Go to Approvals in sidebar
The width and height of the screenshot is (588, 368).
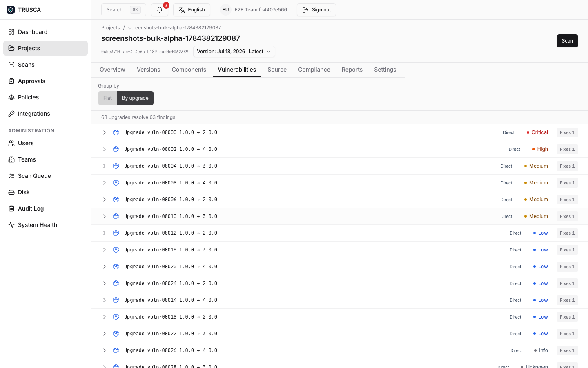45,81
